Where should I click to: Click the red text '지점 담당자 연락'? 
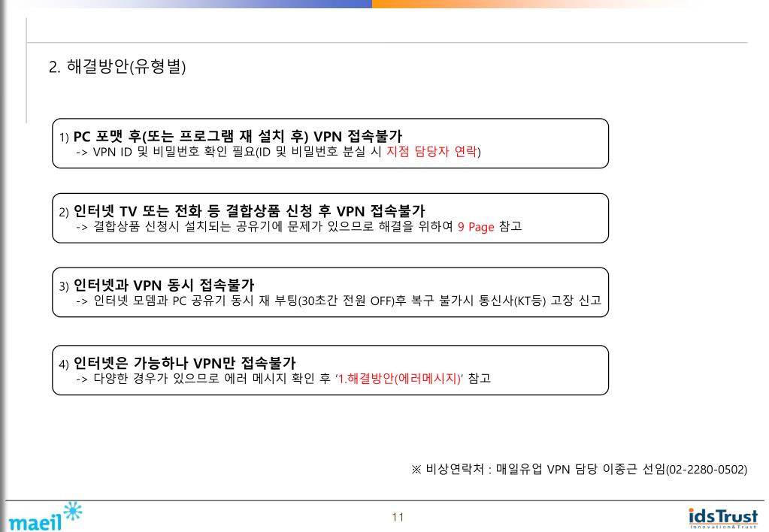(431, 152)
